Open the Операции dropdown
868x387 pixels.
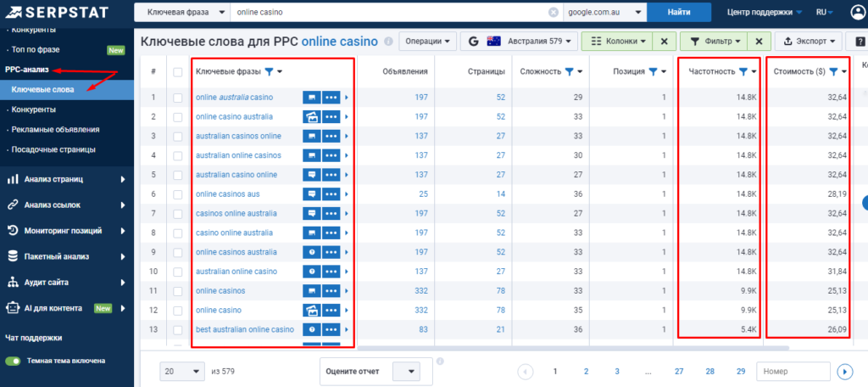pyautogui.click(x=427, y=42)
